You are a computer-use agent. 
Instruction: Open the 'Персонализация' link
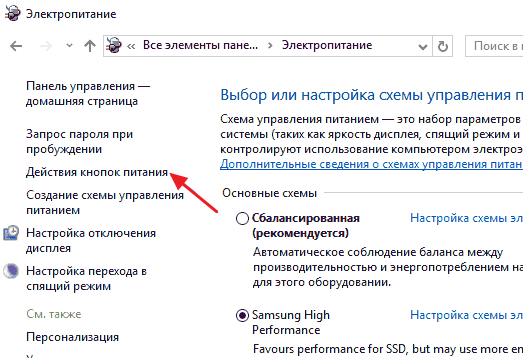click(72, 337)
